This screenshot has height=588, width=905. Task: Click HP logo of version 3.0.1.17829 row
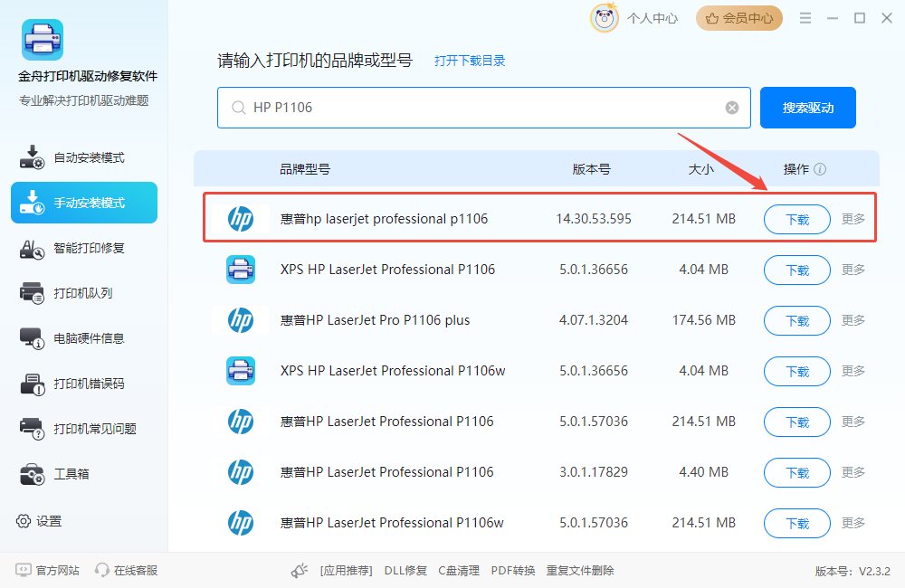pyautogui.click(x=241, y=472)
